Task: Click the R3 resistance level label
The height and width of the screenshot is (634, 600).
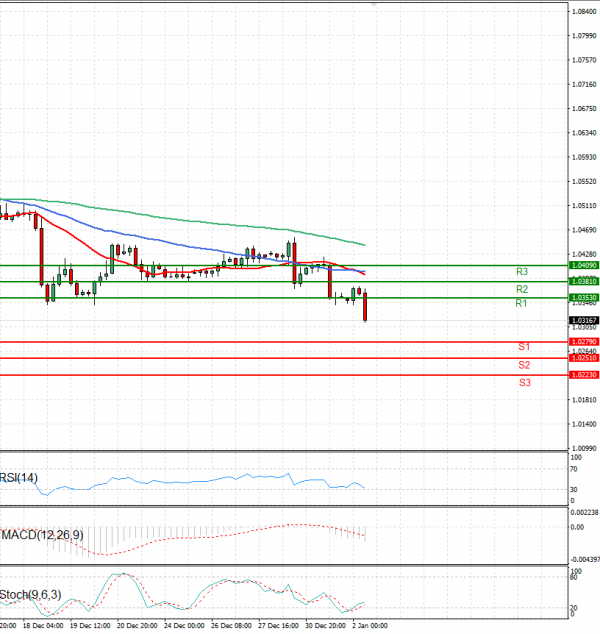Action: pyautogui.click(x=521, y=271)
